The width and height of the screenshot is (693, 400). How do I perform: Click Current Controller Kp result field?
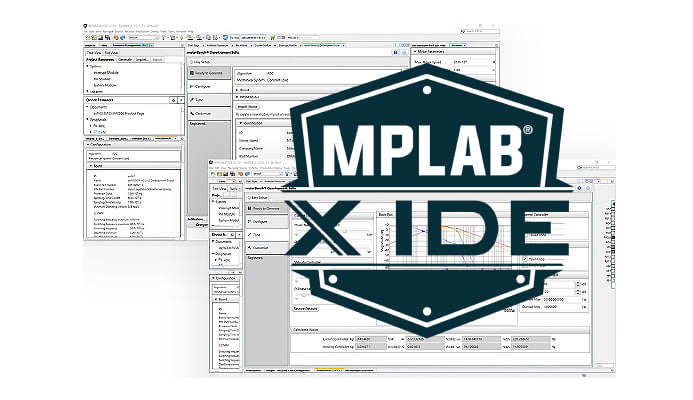(x=371, y=339)
